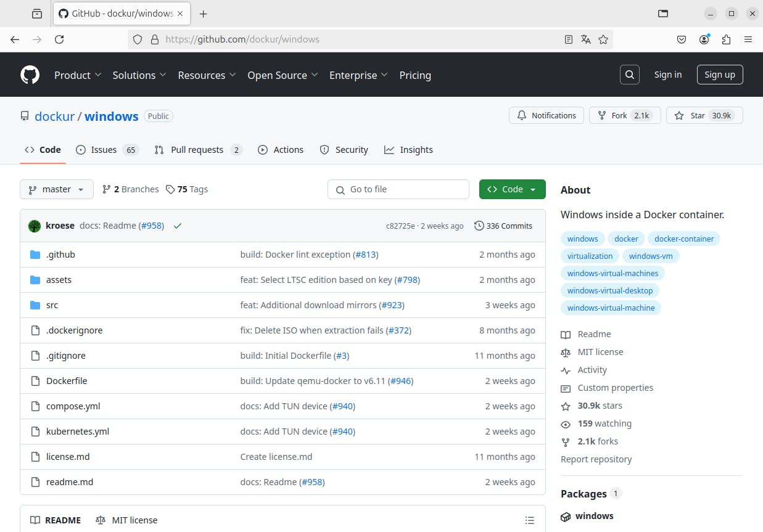
Task: Switch to the Issues tab
Action: [x=107, y=150]
